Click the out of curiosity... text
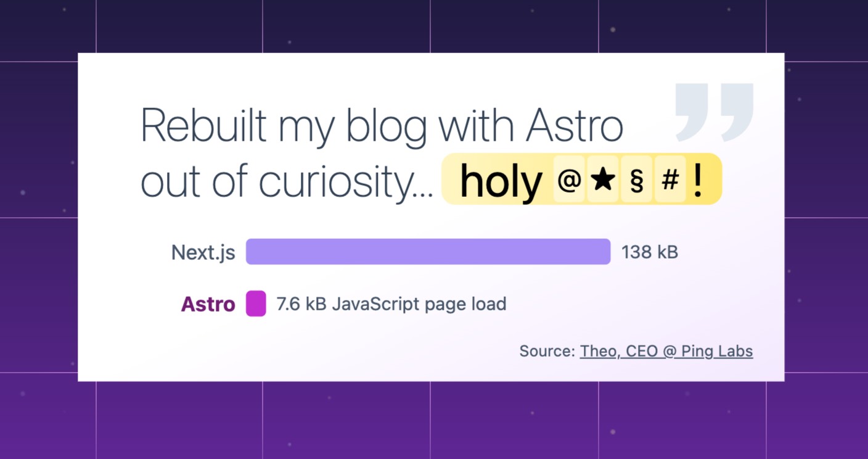The width and height of the screenshot is (868, 459). pyautogui.click(x=287, y=182)
